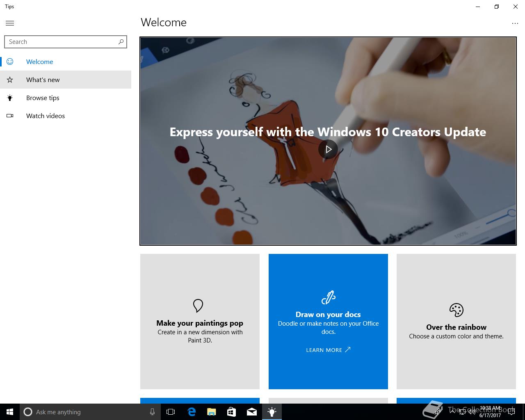Click the Cortana circle icon
Image resolution: width=525 pixels, height=420 pixels.
(28, 412)
